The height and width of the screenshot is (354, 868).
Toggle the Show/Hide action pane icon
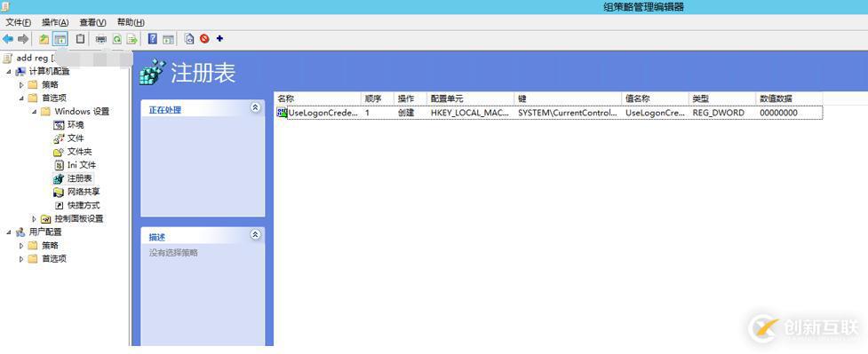(168, 39)
